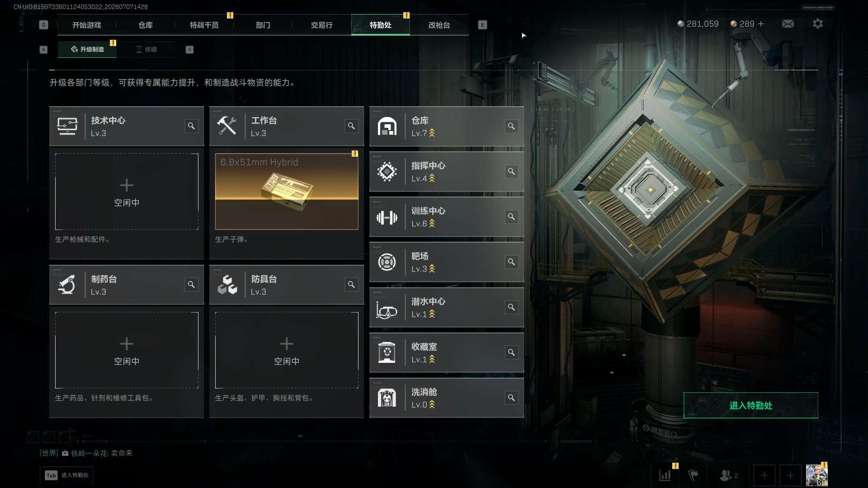868x488 pixels.
Task: Open the flag icon at bottom
Action: [693, 475]
